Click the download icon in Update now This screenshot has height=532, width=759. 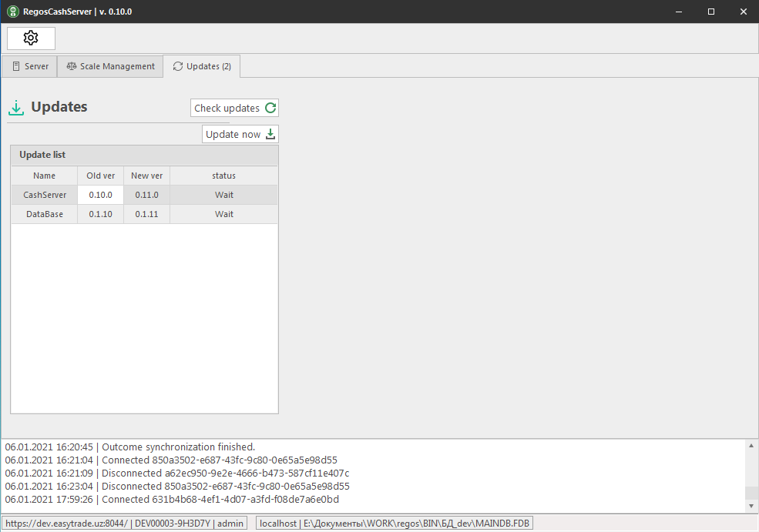270,134
